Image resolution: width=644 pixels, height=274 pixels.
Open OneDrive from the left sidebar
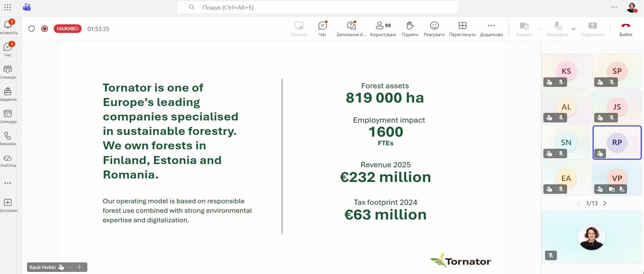click(8, 160)
